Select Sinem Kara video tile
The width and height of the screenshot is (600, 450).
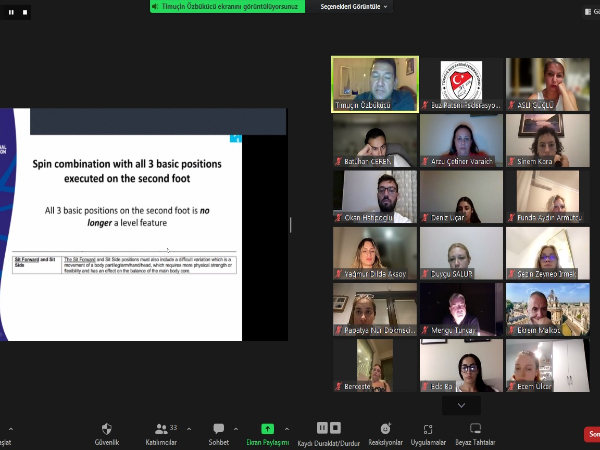[x=548, y=140]
